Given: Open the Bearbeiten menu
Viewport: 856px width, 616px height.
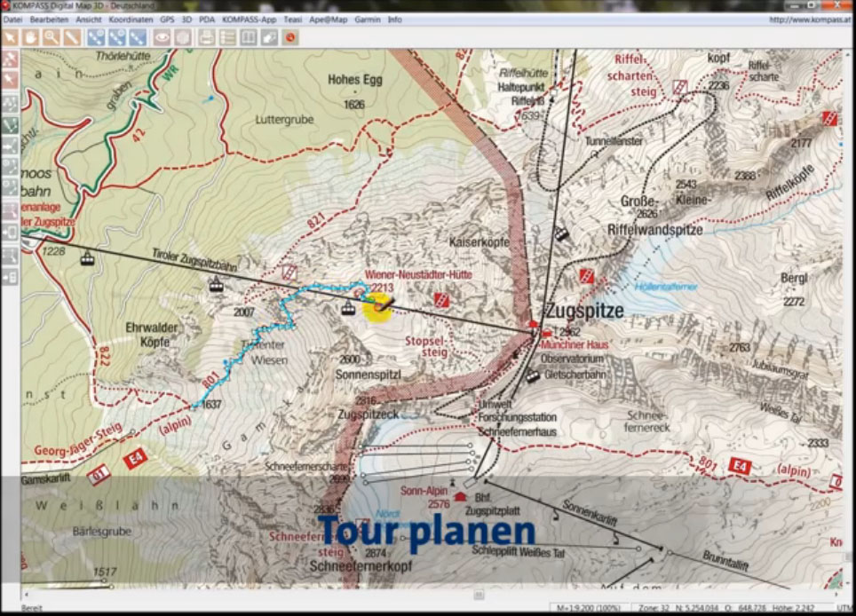Looking at the screenshot, I should (49, 20).
